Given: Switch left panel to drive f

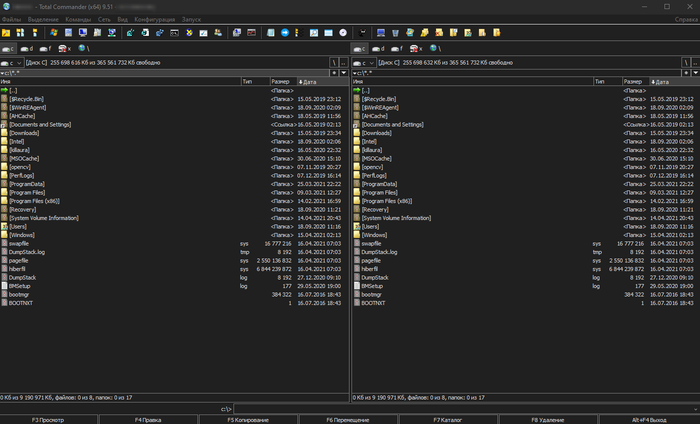Looking at the screenshot, I should pyautogui.click(x=46, y=49).
